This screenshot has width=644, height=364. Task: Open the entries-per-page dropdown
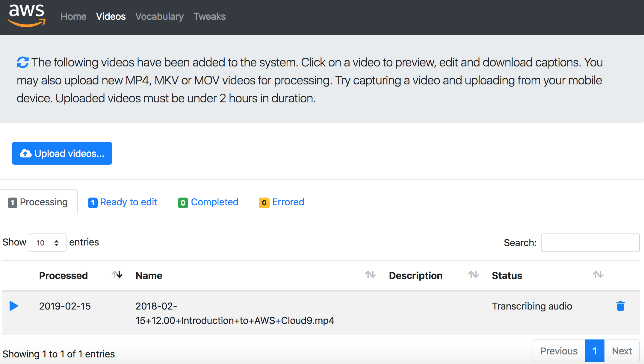pos(47,243)
